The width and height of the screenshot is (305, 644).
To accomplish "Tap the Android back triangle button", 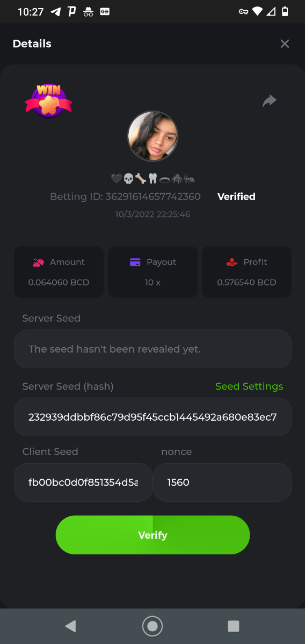I will 70,626.
